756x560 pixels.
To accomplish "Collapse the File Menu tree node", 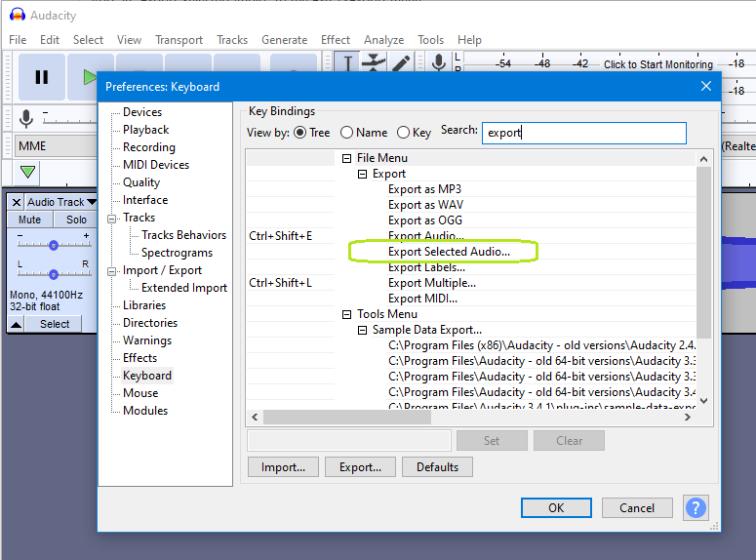I will 346,158.
